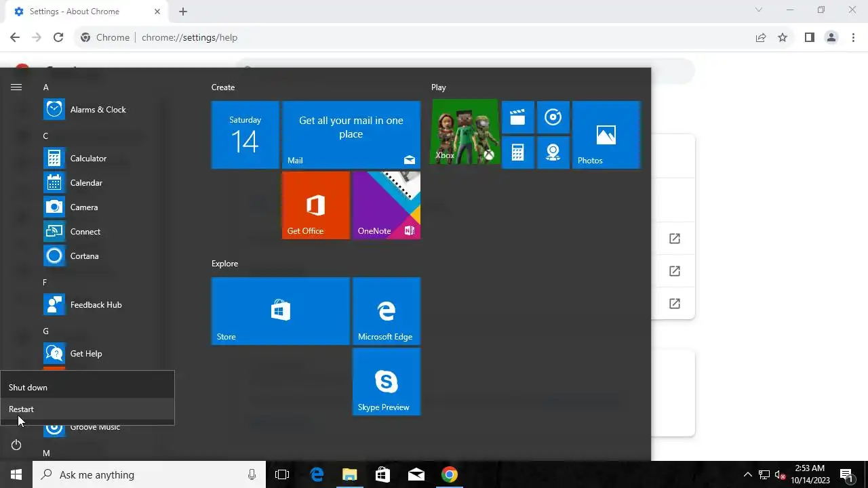Jump to letter C in app list

coord(46,136)
